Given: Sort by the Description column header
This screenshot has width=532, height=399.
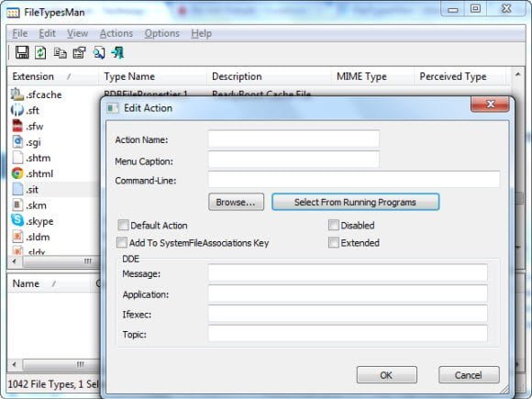Looking at the screenshot, I should click(269, 76).
